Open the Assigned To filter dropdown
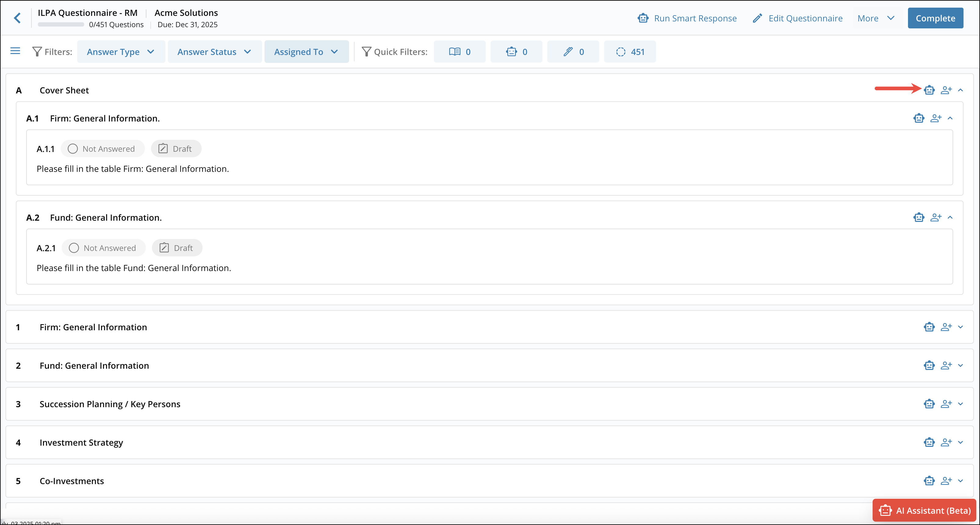The image size is (980, 525). pyautogui.click(x=307, y=51)
